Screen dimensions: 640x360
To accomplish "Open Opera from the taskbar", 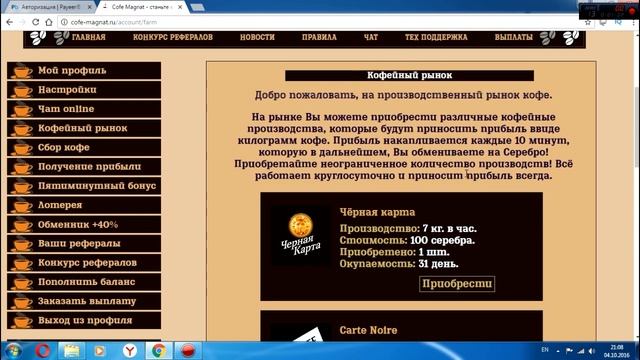I will point(42,351).
